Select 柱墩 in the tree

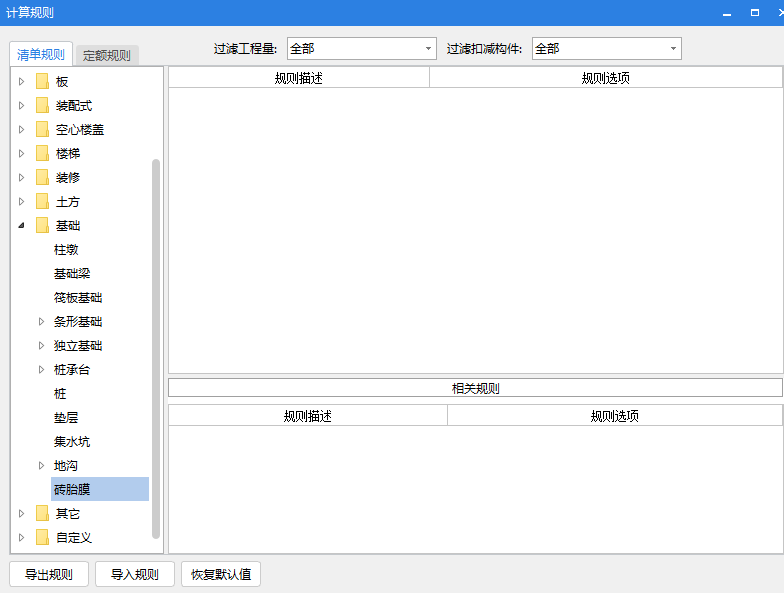[66, 250]
